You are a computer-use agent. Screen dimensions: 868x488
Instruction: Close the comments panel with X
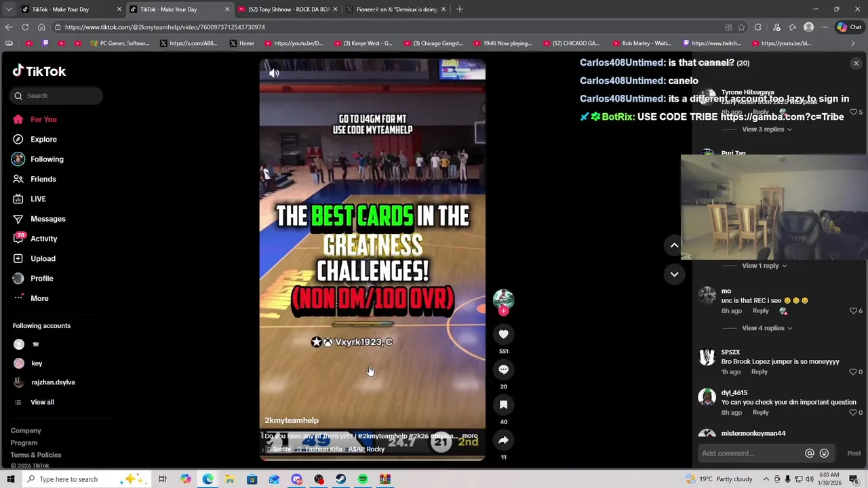pyautogui.click(x=856, y=63)
